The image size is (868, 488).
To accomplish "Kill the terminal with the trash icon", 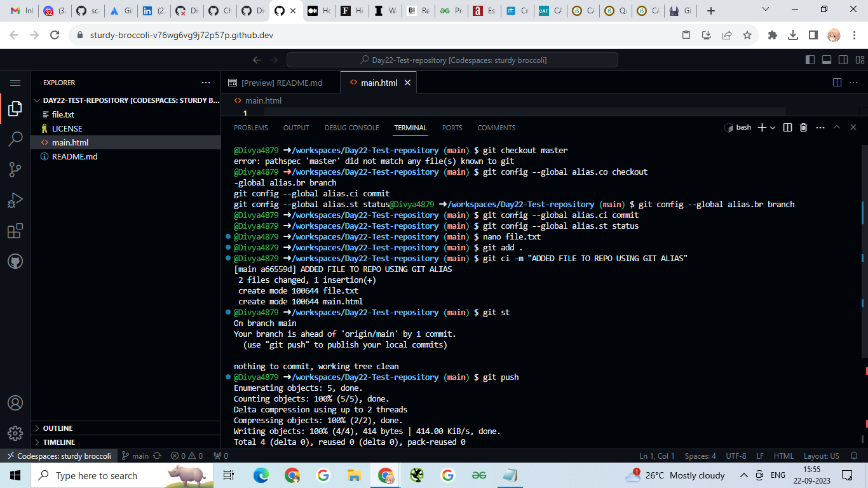I will (803, 127).
